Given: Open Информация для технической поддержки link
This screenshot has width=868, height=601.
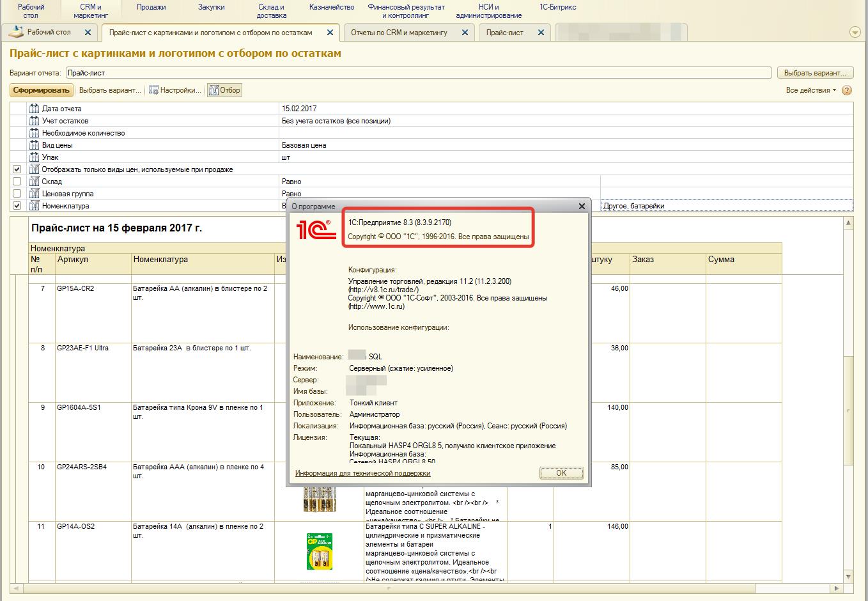Looking at the screenshot, I should tap(362, 473).
